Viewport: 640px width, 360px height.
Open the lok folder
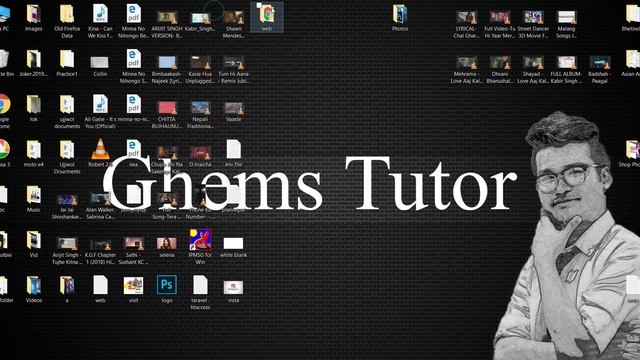[33, 104]
